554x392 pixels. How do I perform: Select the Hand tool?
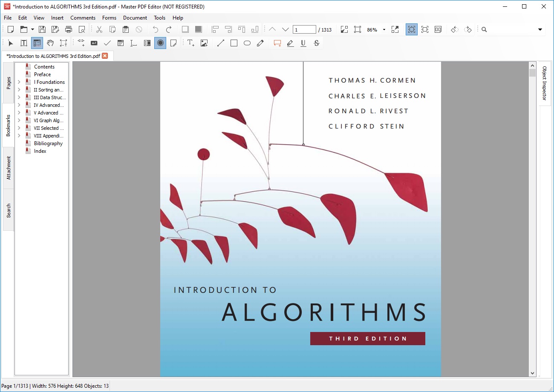click(x=50, y=43)
